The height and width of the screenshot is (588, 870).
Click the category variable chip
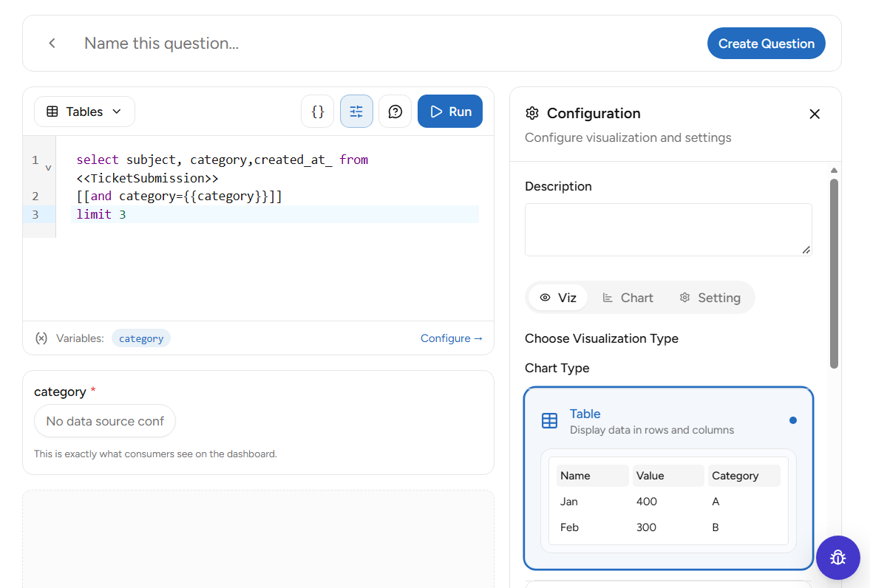pos(141,338)
